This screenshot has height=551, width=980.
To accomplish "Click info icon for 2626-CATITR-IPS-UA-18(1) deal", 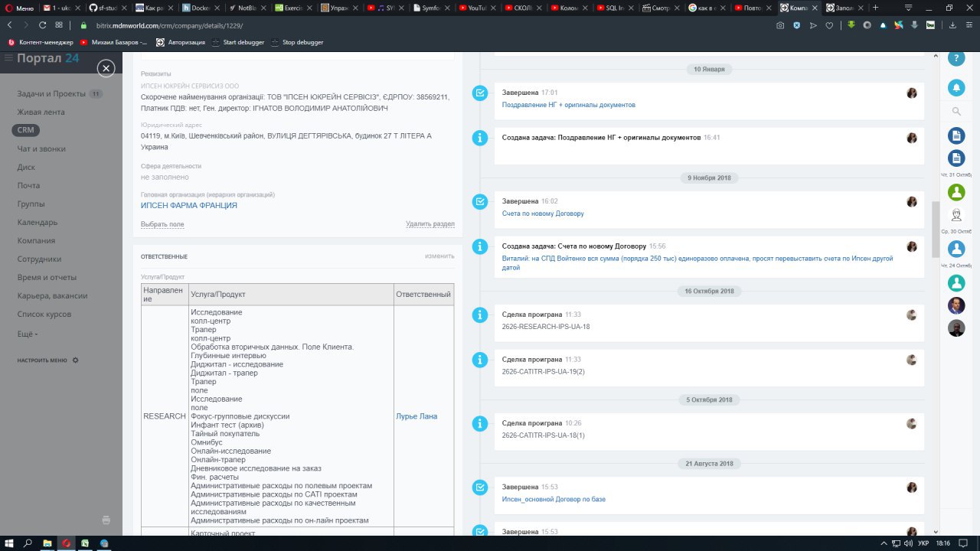I will tap(480, 423).
